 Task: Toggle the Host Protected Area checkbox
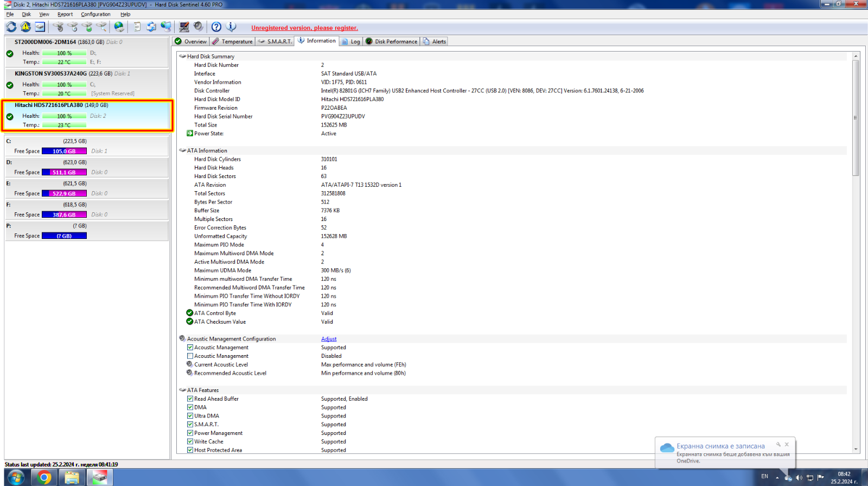(x=190, y=450)
